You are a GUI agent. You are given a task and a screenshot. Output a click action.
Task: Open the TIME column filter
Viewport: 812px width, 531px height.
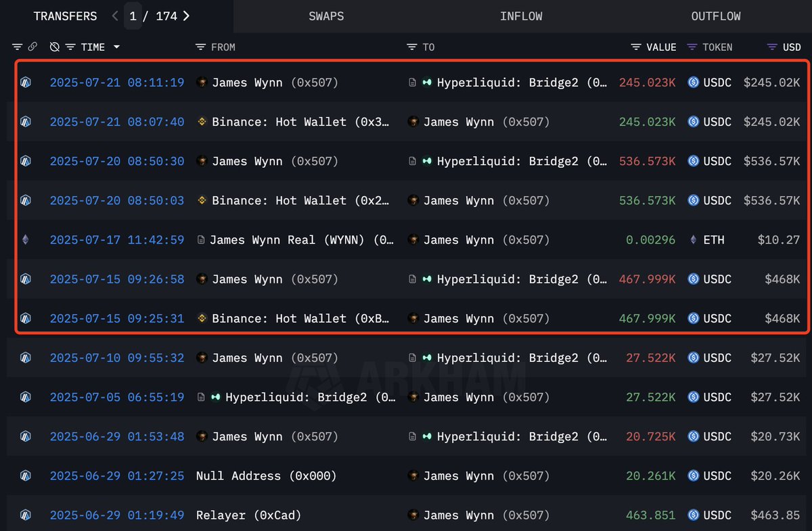pos(70,47)
